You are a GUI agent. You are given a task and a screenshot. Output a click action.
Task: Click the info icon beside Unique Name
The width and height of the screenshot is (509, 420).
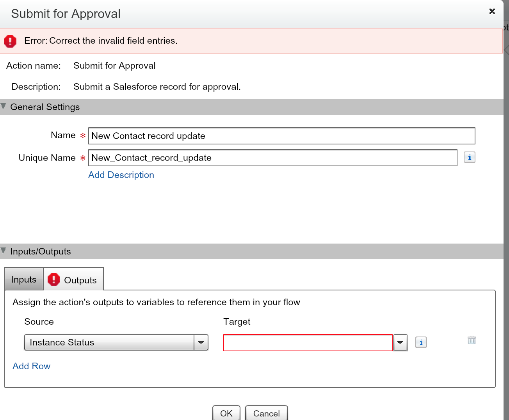(x=469, y=158)
